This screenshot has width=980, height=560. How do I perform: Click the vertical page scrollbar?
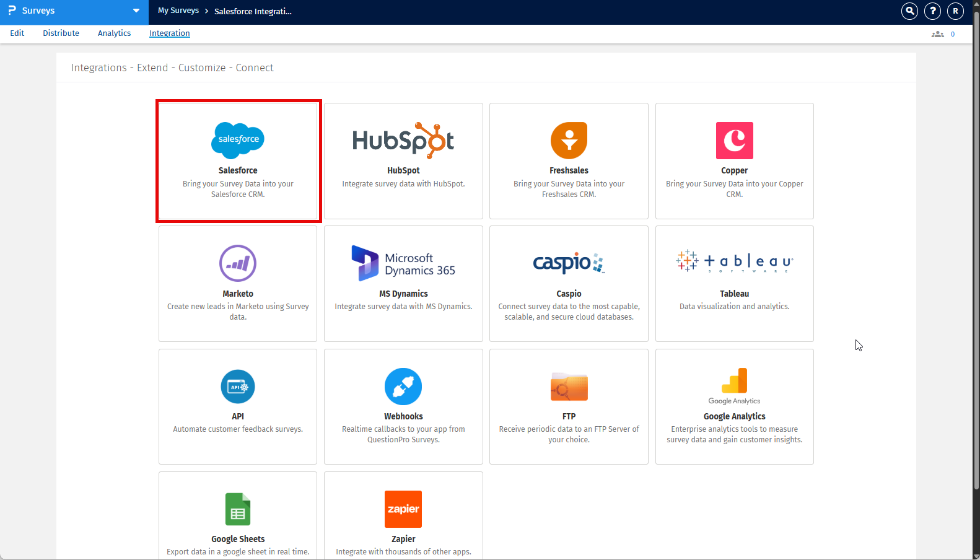point(976,248)
